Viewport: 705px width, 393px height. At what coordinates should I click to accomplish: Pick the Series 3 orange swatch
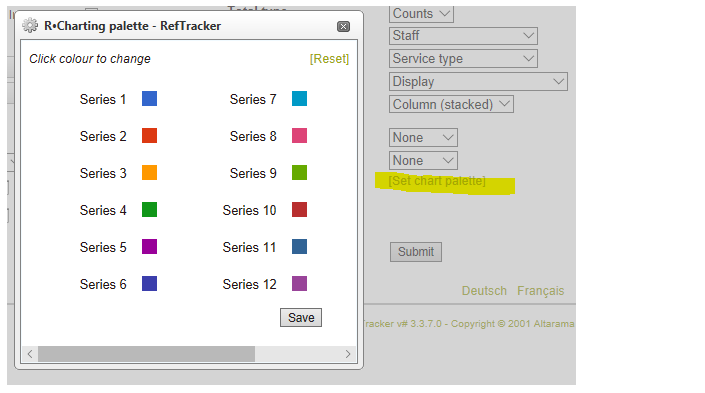[149, 173]
